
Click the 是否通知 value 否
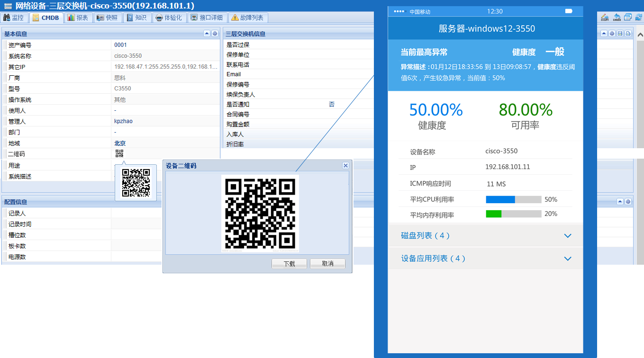tap(332, 104)
